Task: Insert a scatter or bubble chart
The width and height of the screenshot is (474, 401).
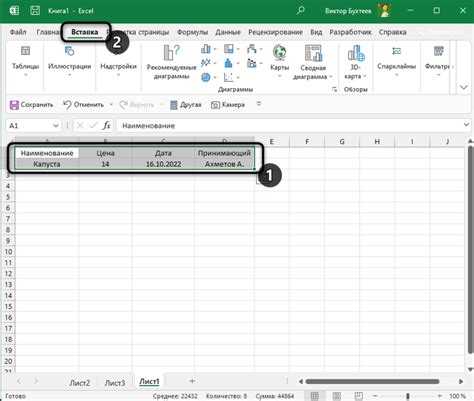Action: 231,77
